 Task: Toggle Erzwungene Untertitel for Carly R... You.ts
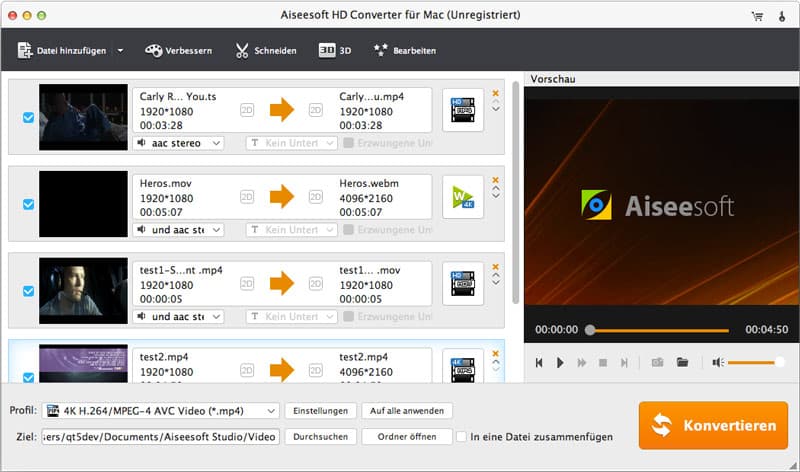coord(348,143)
